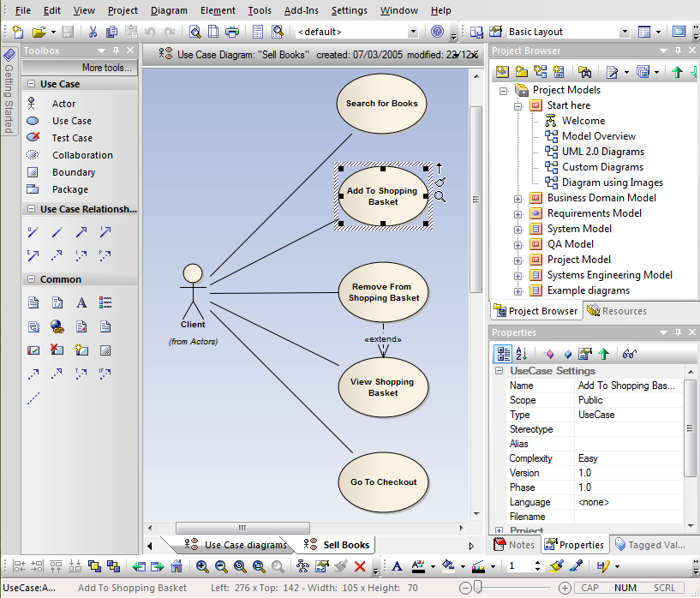The width and height of the screenshot is (700, 598).
Task: Click the Zoom Out magnifier icon
Action: coord(221,566)
